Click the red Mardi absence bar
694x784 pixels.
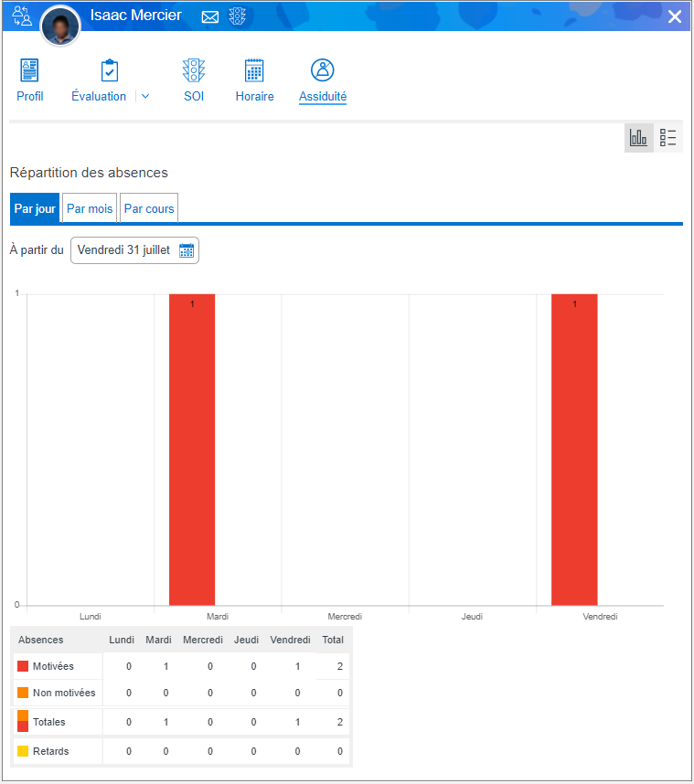coord(192,450)
